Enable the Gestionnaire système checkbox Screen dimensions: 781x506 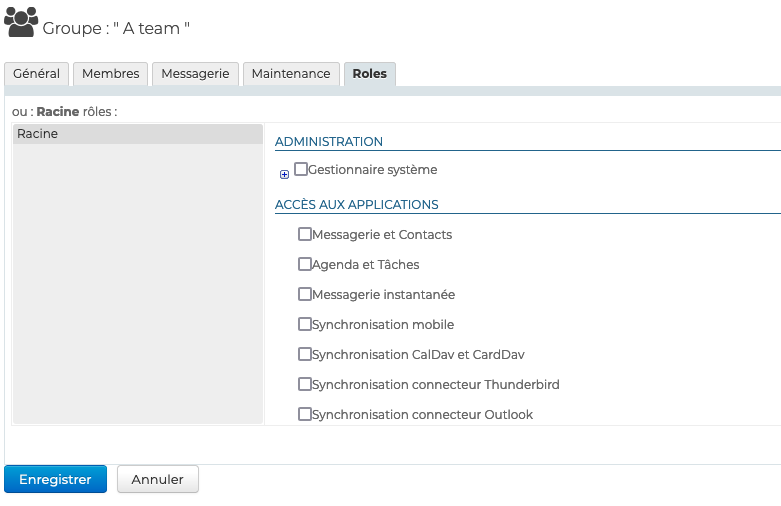click(301, 169)
